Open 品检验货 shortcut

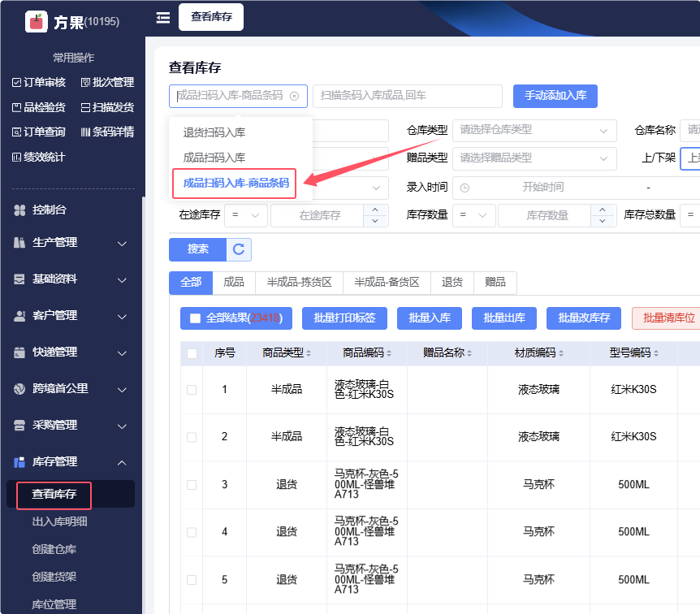pos(39,107)
